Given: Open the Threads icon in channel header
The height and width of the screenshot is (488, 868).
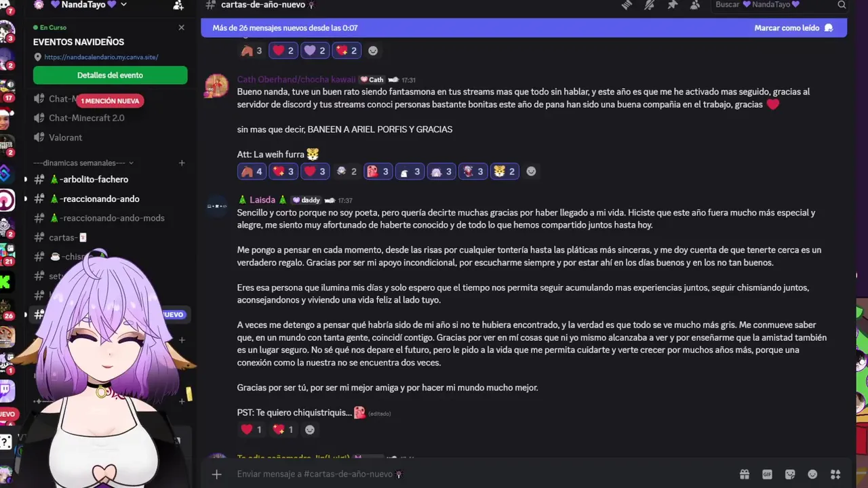Looking at the screenshot, I should [627, 5].
